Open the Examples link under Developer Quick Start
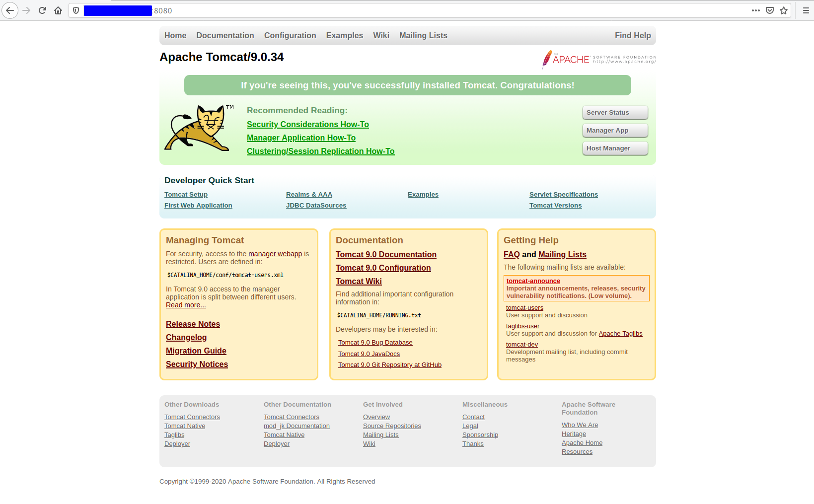814x504 pixels. click(x=423, y=195)
